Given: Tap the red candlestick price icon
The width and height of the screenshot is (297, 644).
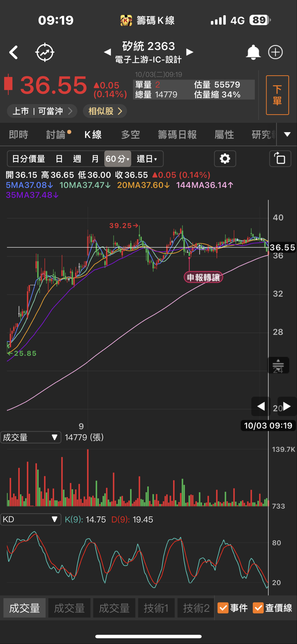Looking at the screenshot, I should [x=8, y=84].
